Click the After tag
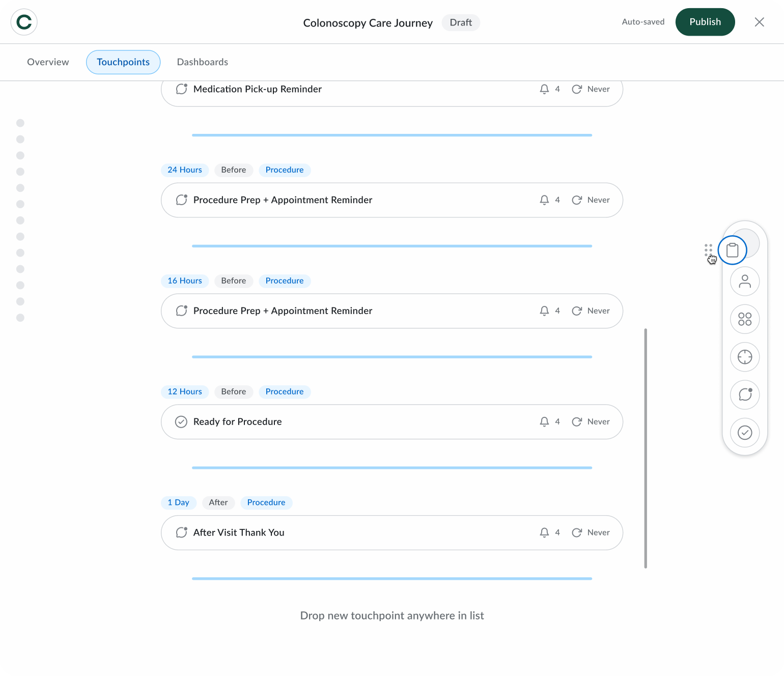 pos(218,503)
